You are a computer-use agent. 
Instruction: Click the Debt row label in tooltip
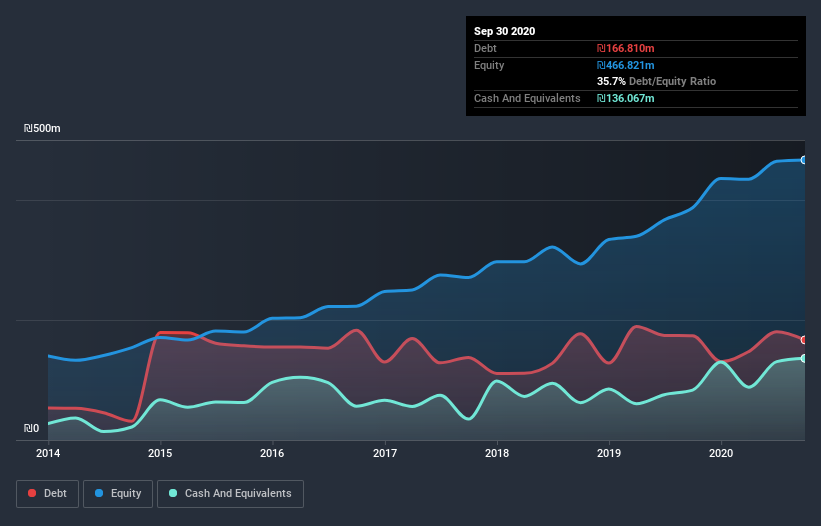point(485,48)
